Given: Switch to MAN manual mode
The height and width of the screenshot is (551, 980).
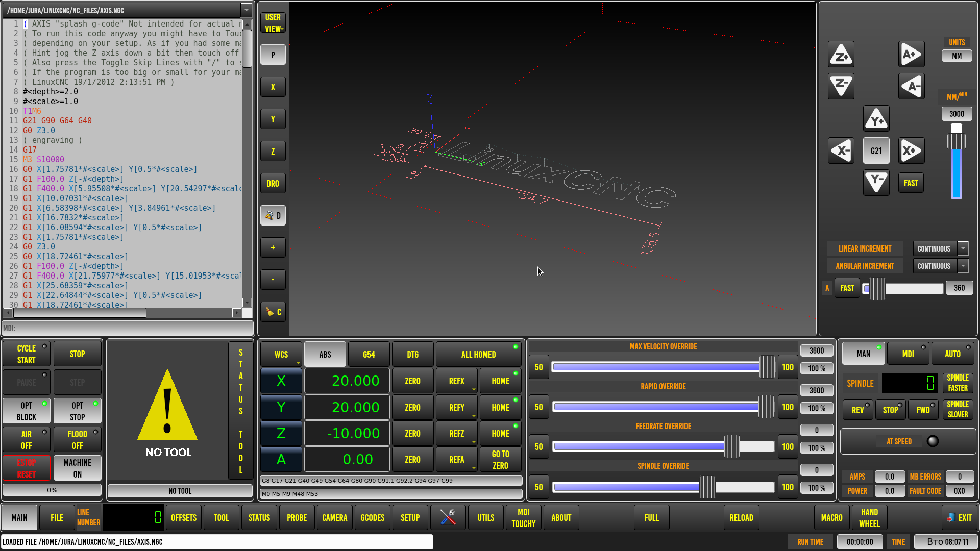Looking at the screenshot, I should point(864,354).
